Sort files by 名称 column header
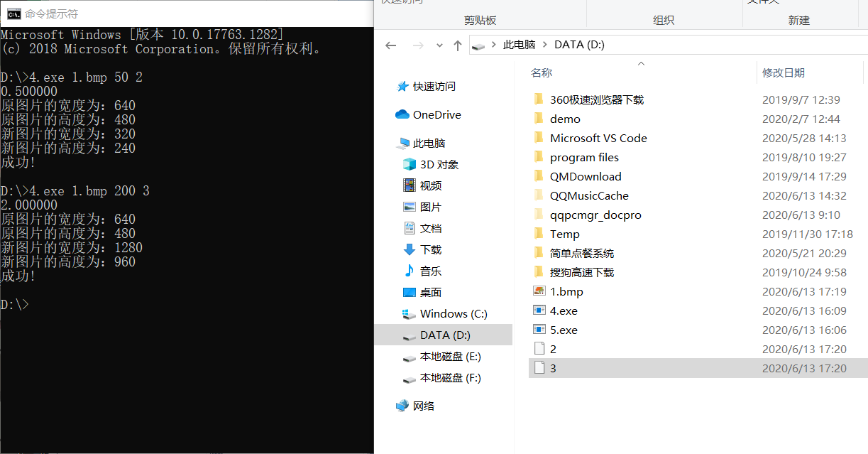The height and width of the screenshot is (454, 868). pyautogui.click(x=541, y=72)
